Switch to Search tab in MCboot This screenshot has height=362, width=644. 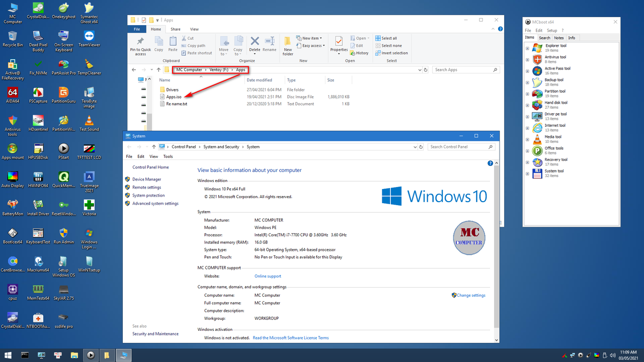(x=544, y=38)
